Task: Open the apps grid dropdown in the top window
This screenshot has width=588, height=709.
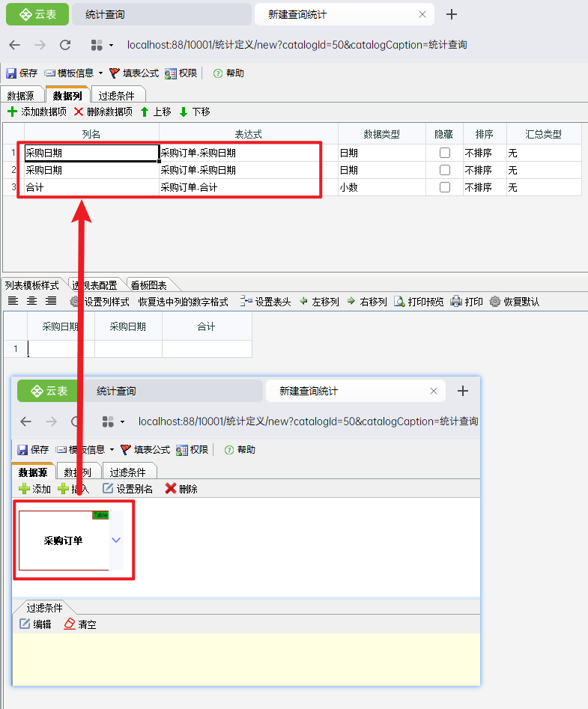Action: [102, 45]
